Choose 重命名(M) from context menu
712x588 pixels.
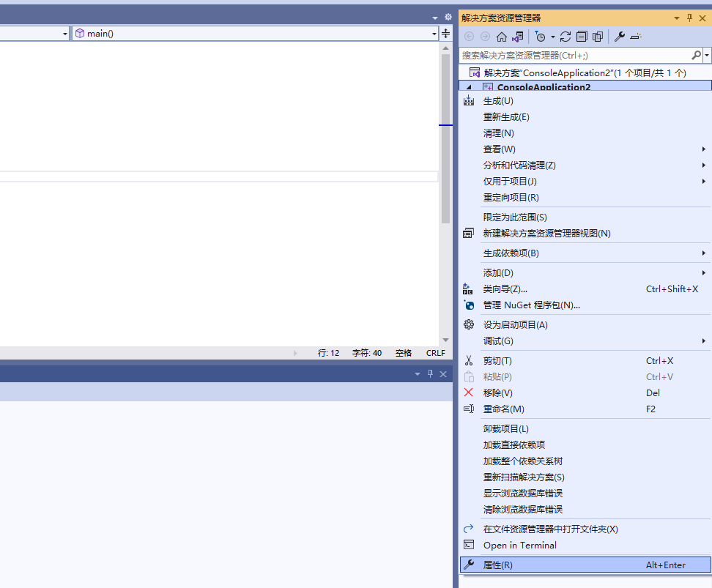(585, 409)
